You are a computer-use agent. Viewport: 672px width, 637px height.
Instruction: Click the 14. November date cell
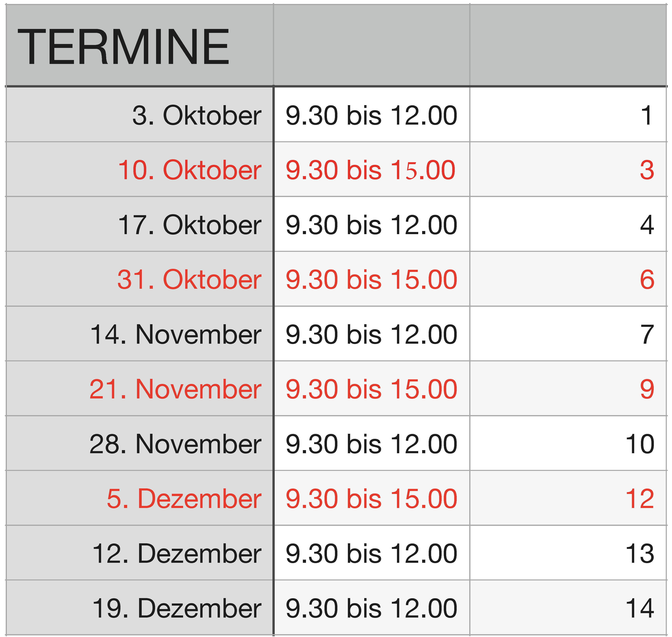(x=139, y=333)
